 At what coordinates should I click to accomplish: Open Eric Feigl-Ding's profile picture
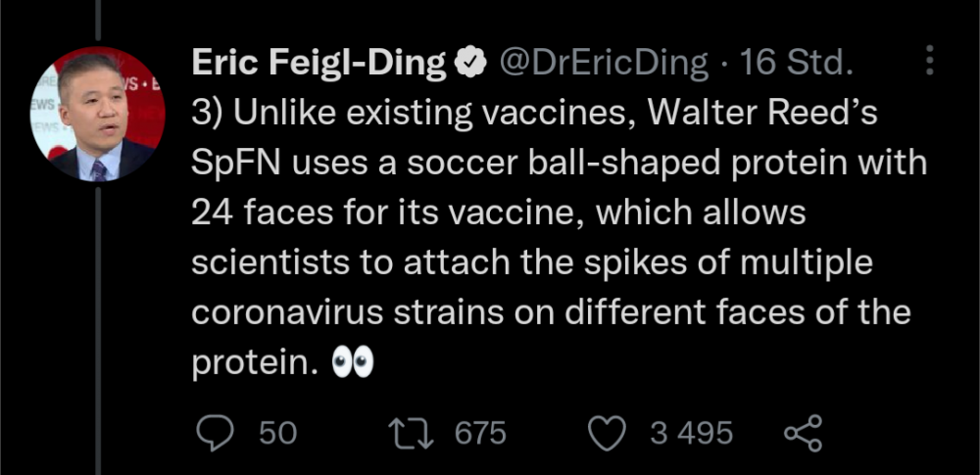click(97, 114)
